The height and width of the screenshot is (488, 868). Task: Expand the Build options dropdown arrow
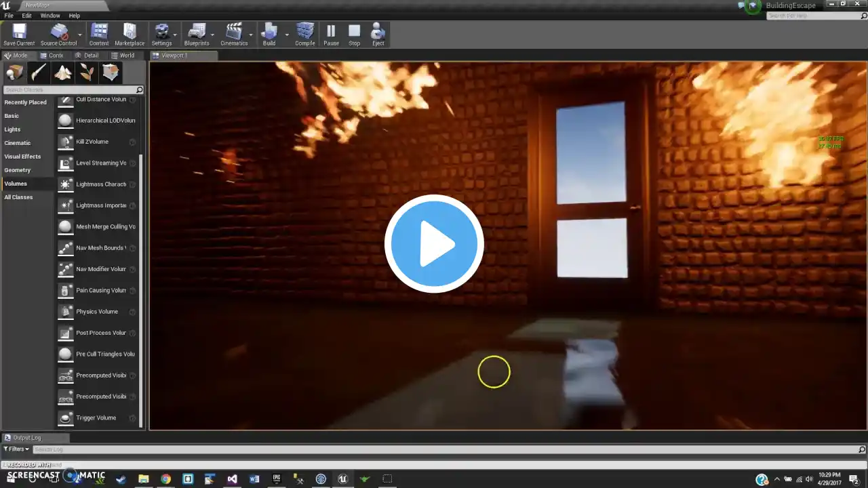click(x=287, y=34)
